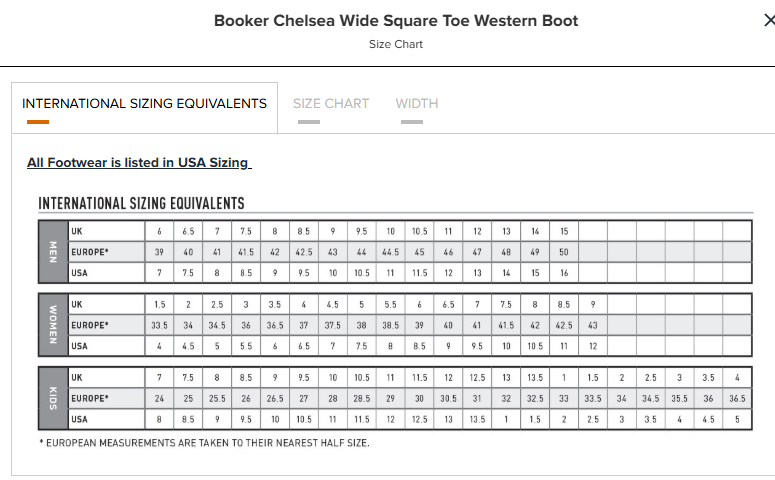This screenshot has width=775, height=480.
Task: Select the men's USA size 16 cell
Action: [564, 273]
